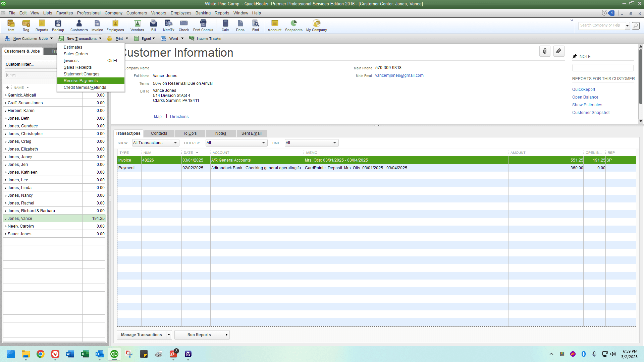Switch to the To Do's tab
This screenshot has height=362, width=644.
pos(190,133)
